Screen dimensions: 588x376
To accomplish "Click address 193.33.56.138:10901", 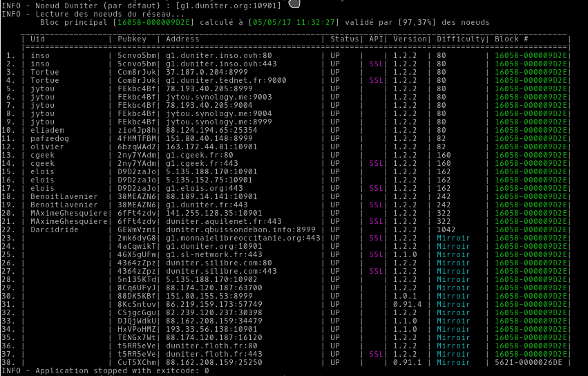I will 211,329.
